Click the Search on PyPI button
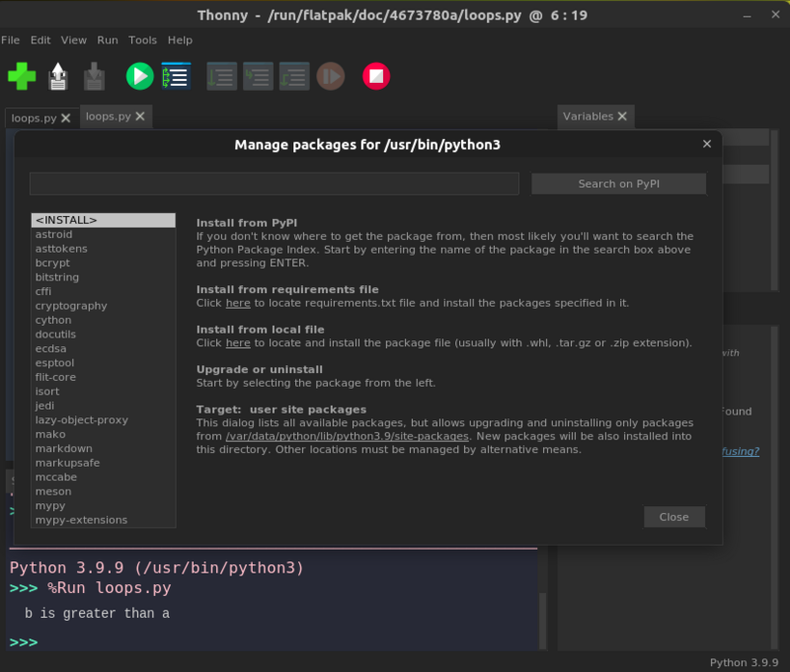 click(x=618, y=184)
